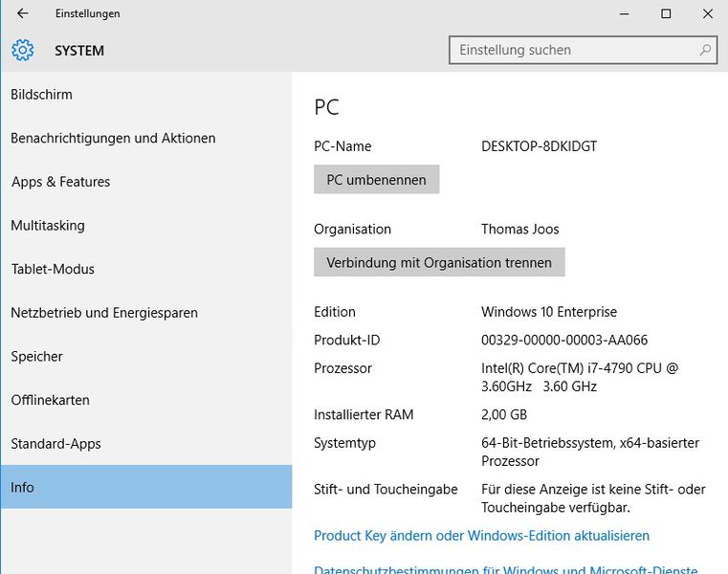
Task: Open Product Key ändern link
Action: (x=481, y=536)
